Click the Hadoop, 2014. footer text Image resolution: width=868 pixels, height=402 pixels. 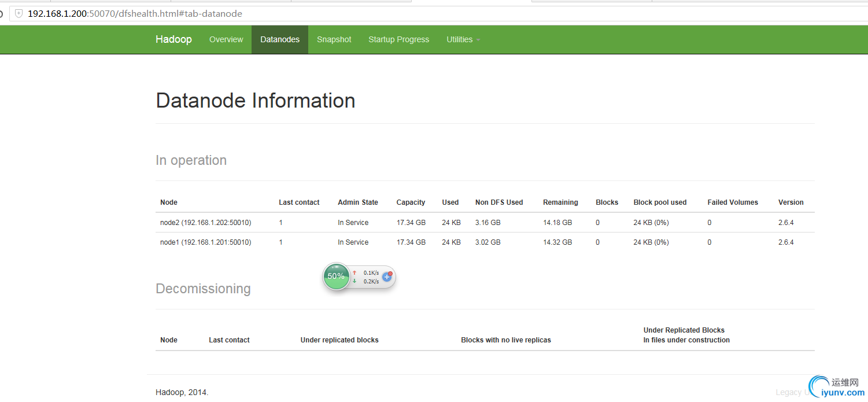[182, 392]
